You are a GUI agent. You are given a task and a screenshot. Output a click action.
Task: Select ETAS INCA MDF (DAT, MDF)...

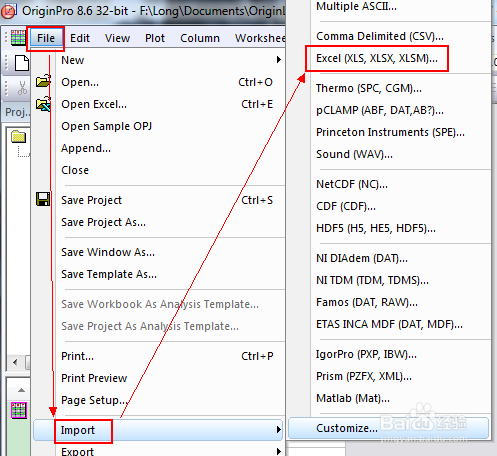point(389,324)
